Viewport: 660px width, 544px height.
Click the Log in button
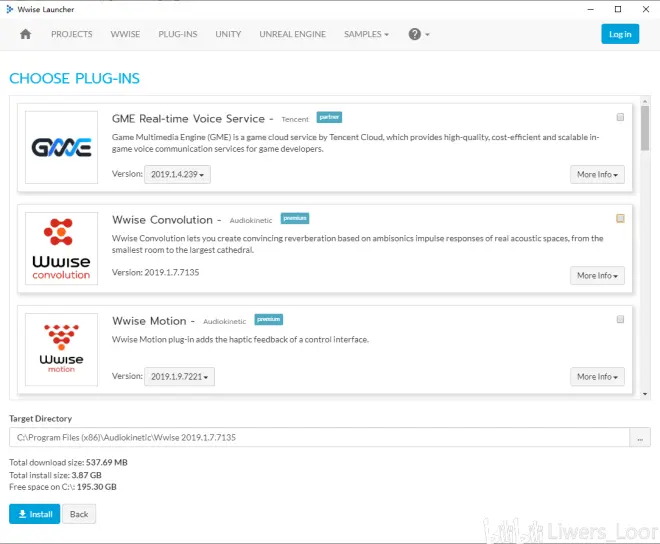point(620,34)
